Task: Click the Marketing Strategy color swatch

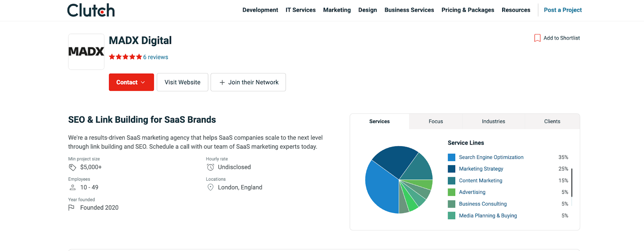Action: tap(452, 169)
